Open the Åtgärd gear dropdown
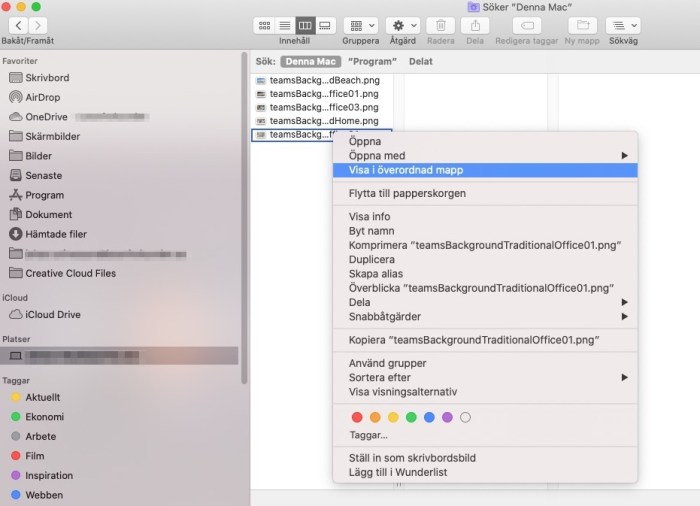700x506 pixels. click(x=403, y=25)
